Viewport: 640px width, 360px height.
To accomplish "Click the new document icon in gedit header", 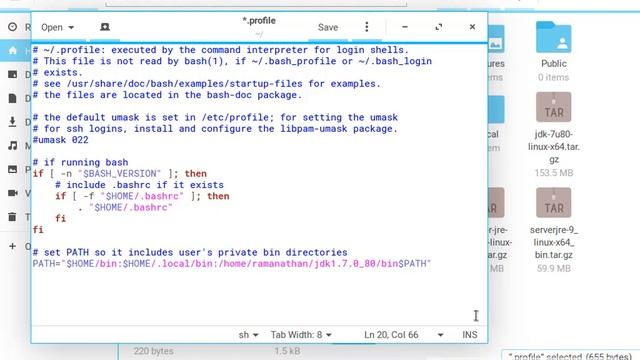I will (x=105, y=27).
